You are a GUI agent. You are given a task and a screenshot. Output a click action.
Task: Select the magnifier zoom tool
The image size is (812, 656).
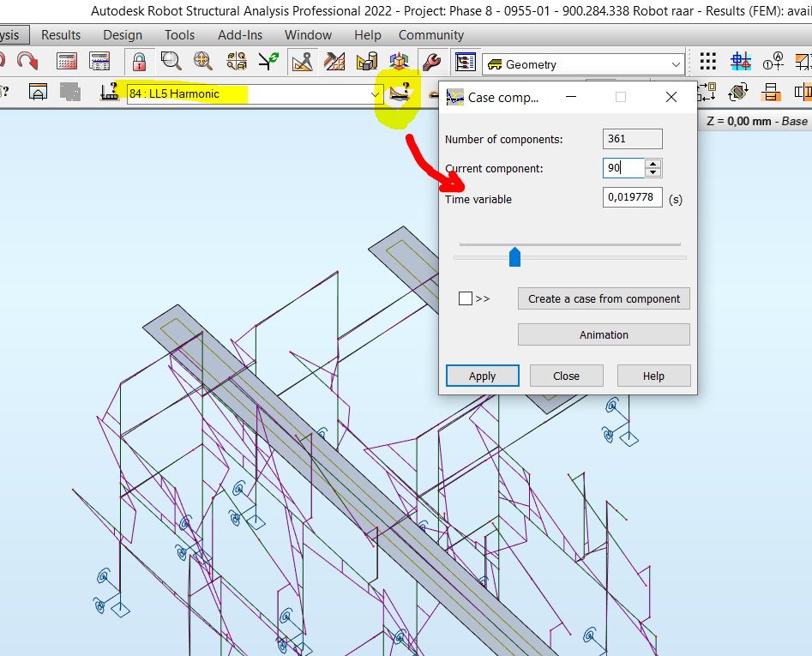[170, 61]
